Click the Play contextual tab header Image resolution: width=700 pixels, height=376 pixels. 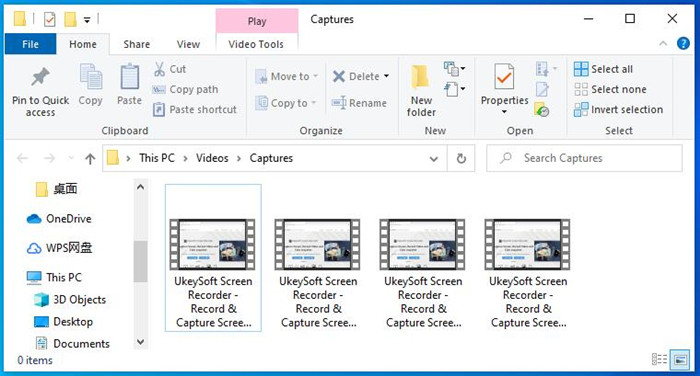pyautogui.click(x=257, y=21)
